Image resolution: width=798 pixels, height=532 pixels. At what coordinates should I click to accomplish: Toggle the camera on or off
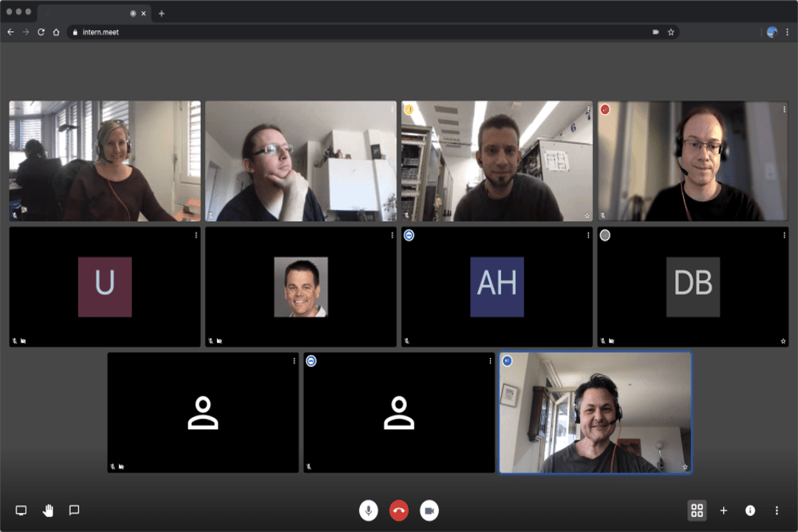point(429,510)
